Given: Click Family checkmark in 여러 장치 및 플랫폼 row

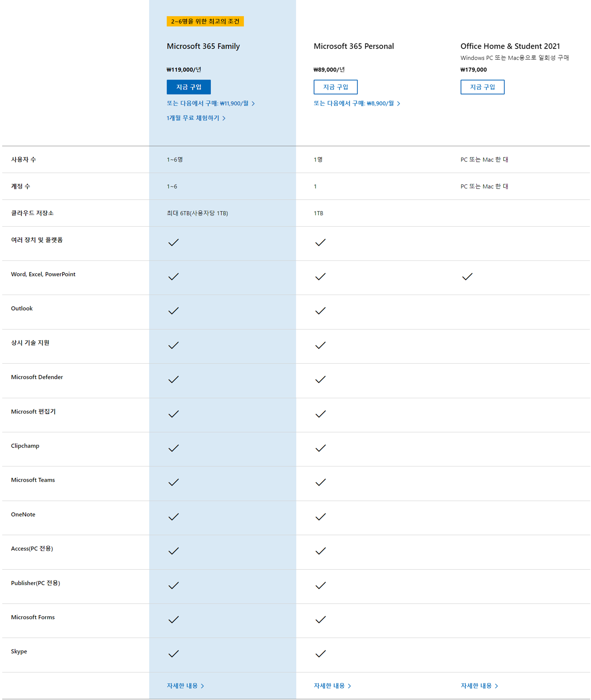Looking at the screenshot, I should point(173,243).
